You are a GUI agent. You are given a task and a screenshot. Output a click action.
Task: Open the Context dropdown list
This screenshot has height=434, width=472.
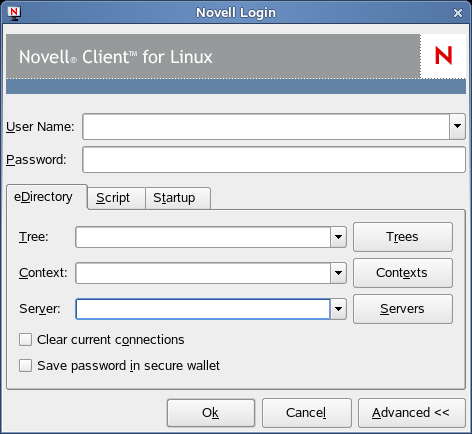coord(338,273)
